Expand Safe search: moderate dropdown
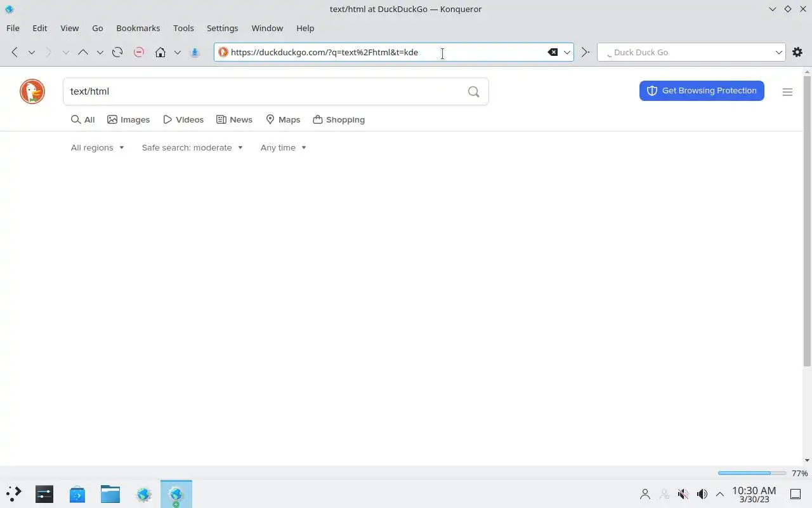812x508 pixels. (192, 147)
